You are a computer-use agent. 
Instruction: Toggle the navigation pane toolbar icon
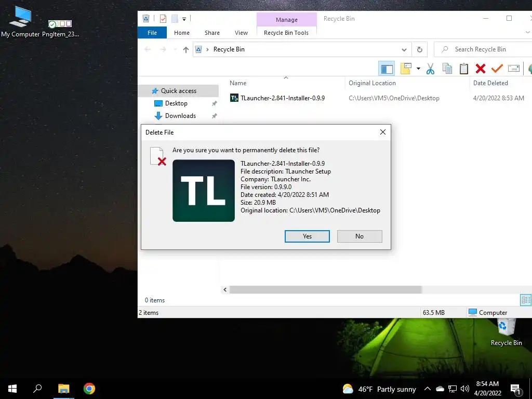click(387, 69)
